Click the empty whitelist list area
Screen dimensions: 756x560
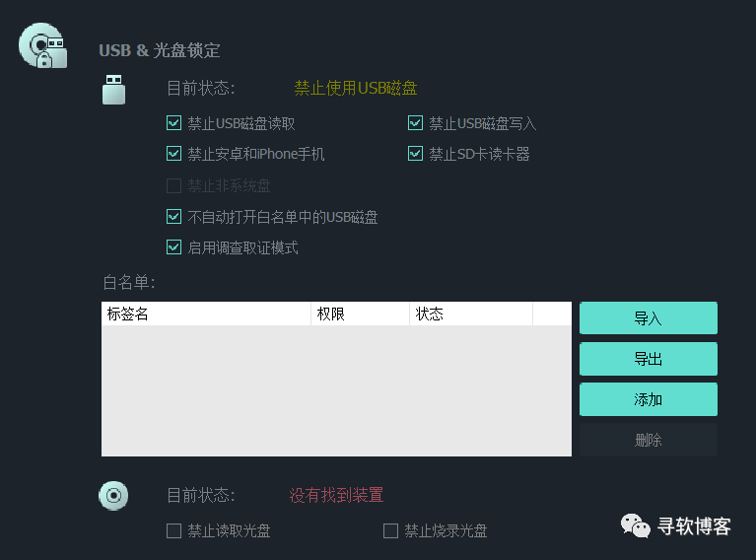pos(336,390)
